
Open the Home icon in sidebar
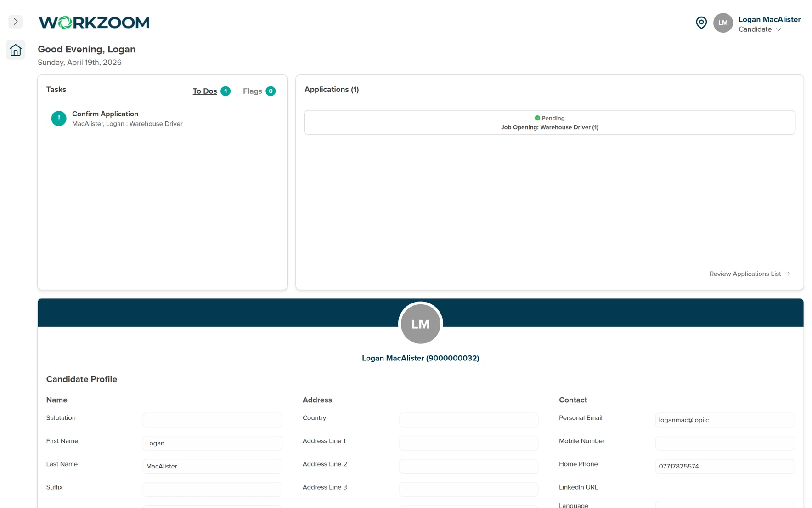[16, 50]
